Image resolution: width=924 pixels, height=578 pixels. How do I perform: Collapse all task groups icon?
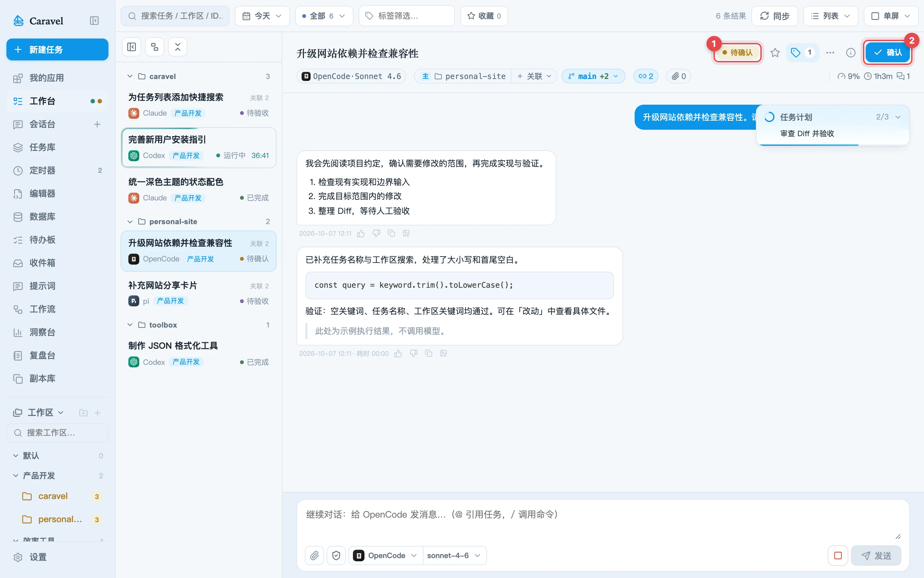pos(177,47)
